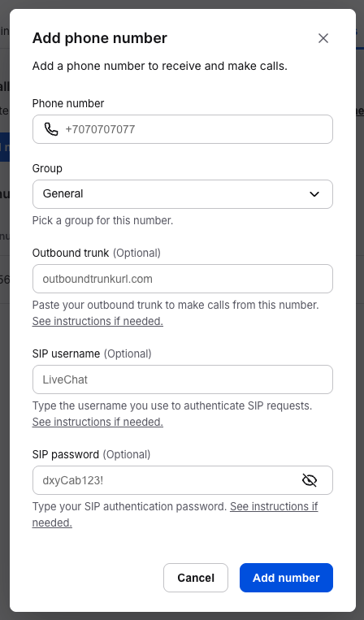
Task: Click the "Group" field label
Action: [x=47, y=168]
